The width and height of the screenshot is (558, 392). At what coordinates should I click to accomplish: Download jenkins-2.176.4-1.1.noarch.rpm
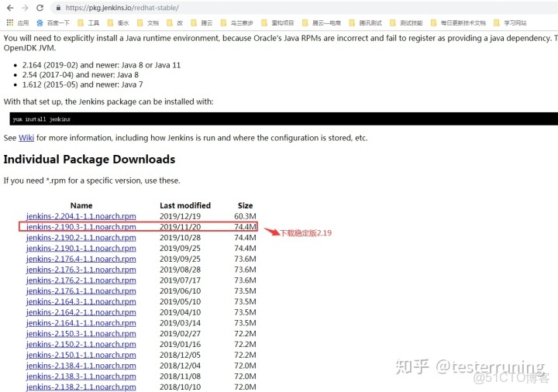(x=81, y=259)
